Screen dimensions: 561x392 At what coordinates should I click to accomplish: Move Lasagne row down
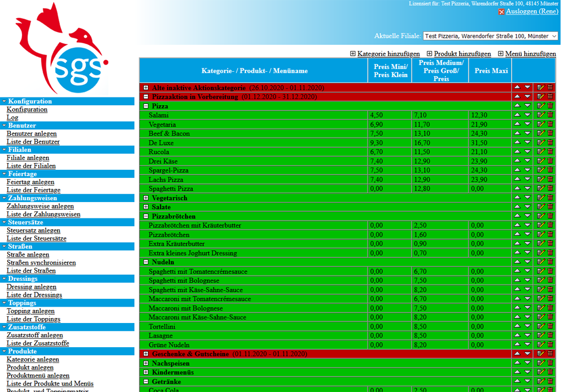coord(528,336)
